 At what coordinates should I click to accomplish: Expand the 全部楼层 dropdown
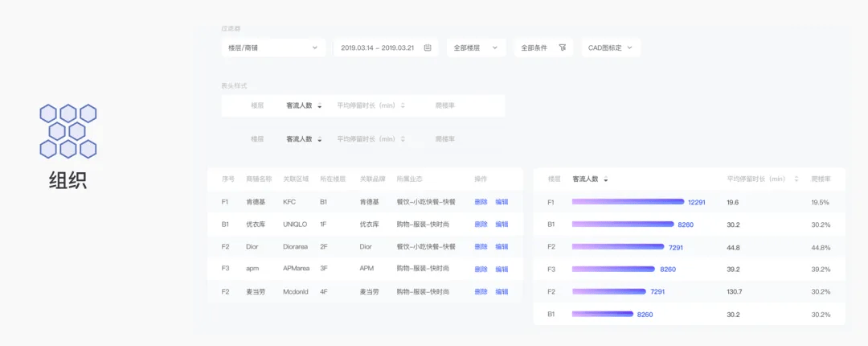coord(476,47)
